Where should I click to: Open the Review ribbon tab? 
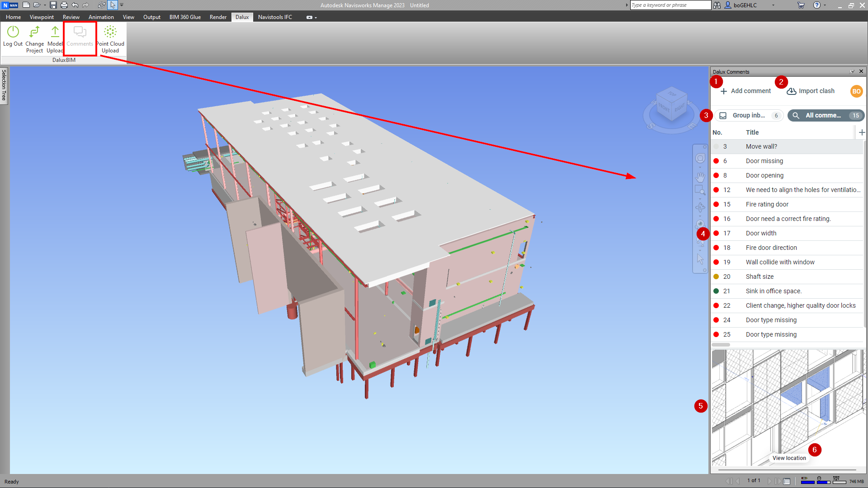(x=71, y=17)
